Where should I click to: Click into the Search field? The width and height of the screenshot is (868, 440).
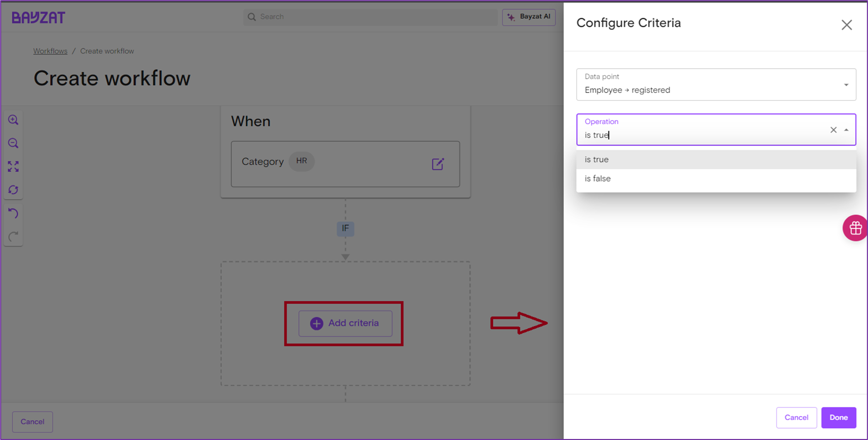[x=371, y=17]
